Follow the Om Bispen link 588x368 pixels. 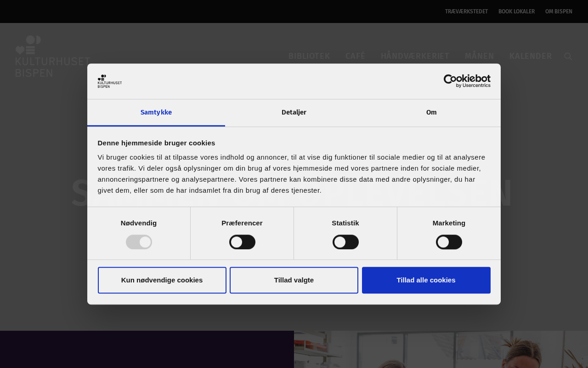[x=559, y=11]
